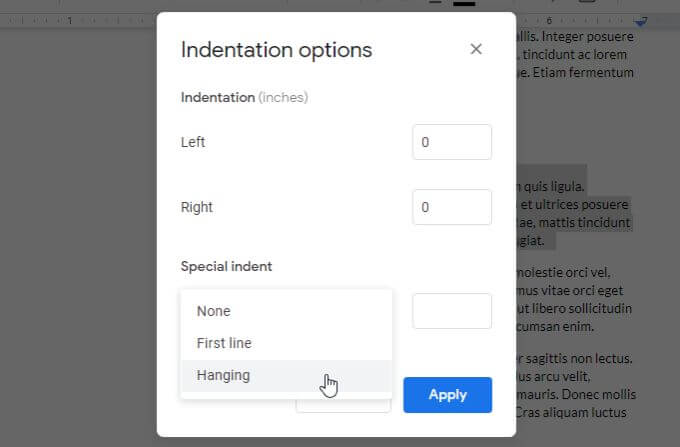The height and width of the screenshot is (447, 680).
Task: Click the highlighted paragraph ending 'quis ligula.'
Action: [552, 186]
